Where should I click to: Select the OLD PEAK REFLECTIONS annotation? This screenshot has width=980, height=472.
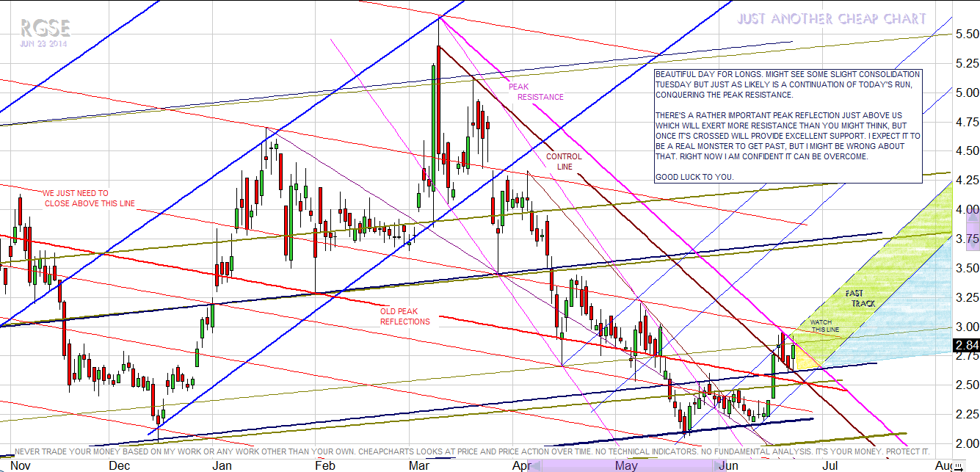[404, 316]
